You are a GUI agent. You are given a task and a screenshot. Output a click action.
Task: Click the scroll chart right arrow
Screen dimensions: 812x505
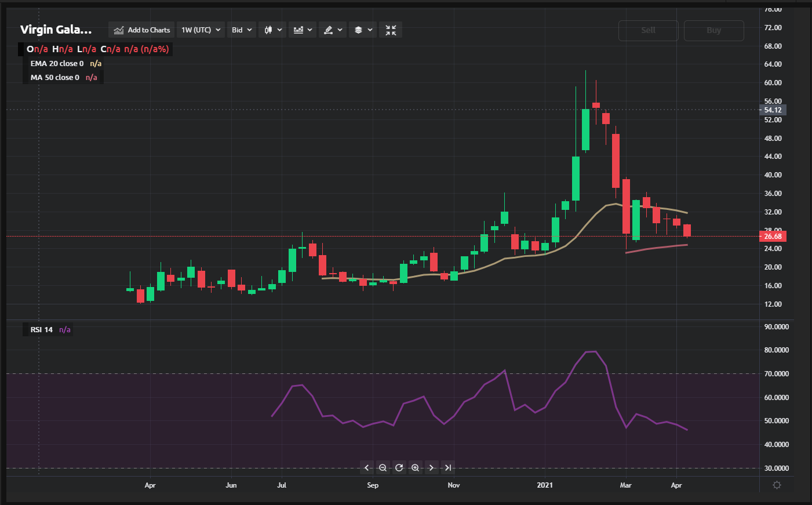click(431, 468)
